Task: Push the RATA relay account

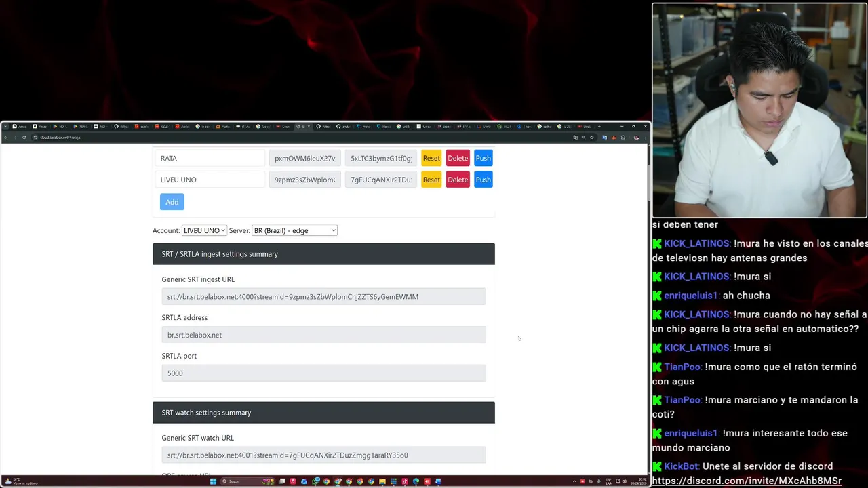Action: pyautogui.click(x=483, y=158)
